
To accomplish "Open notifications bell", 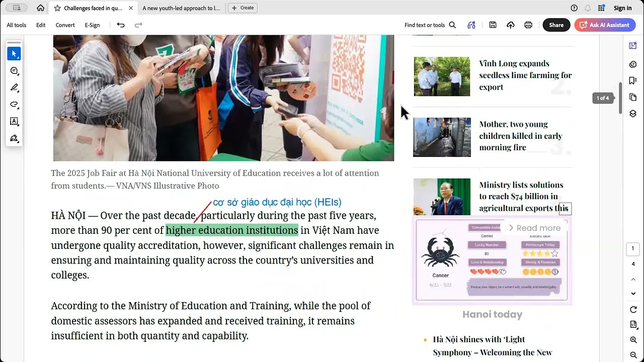I will (x=588, y=8).
